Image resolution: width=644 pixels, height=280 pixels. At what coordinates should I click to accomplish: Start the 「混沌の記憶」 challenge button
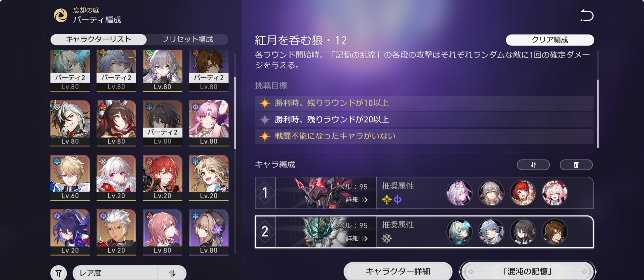(527, 271)
